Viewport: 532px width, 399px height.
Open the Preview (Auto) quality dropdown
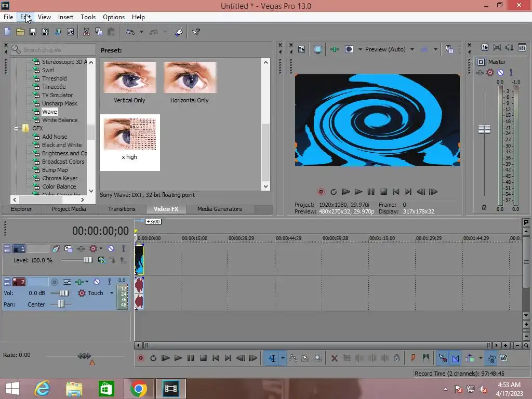click(x=412, y=49)
